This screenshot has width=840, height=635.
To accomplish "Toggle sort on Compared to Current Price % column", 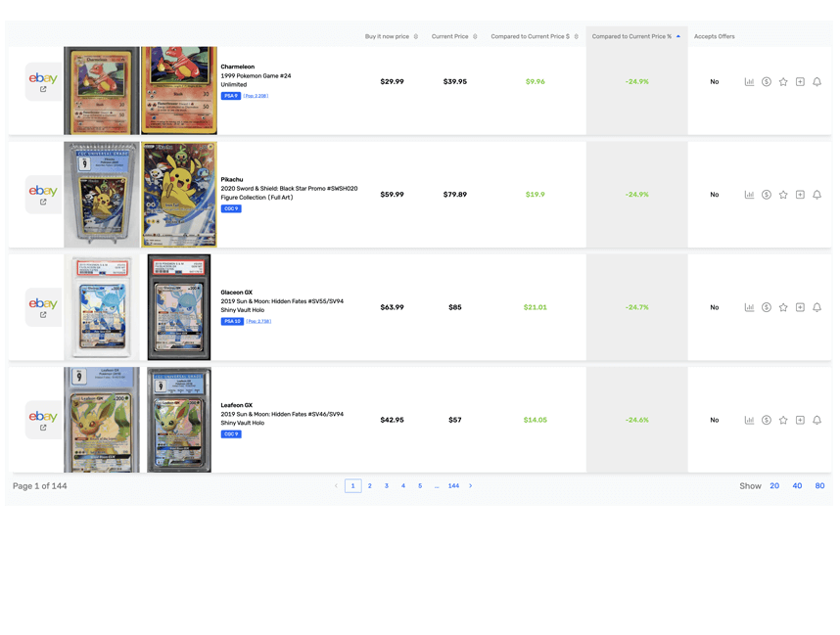I will click(636, 36).
